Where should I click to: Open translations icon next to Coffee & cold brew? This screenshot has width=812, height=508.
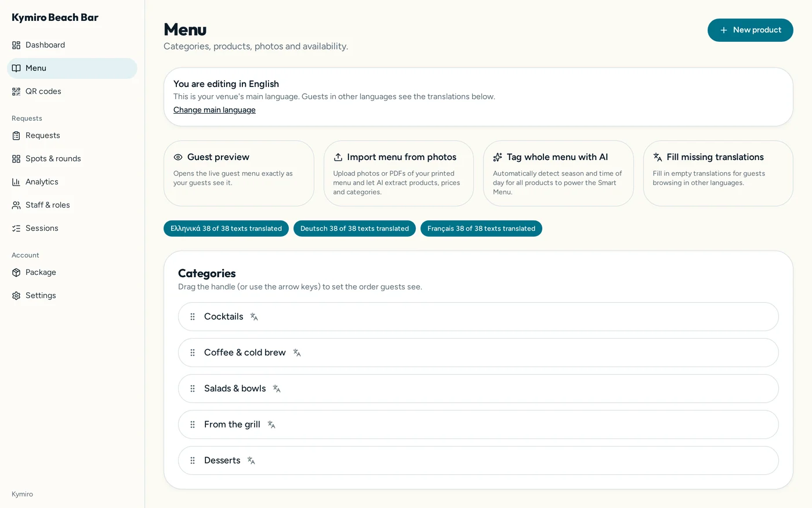pyautogui.click(x=297, y=353)
